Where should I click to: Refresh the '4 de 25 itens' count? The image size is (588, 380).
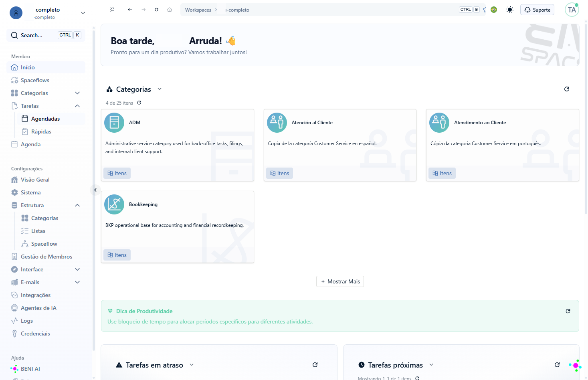(x=139, y=103)
